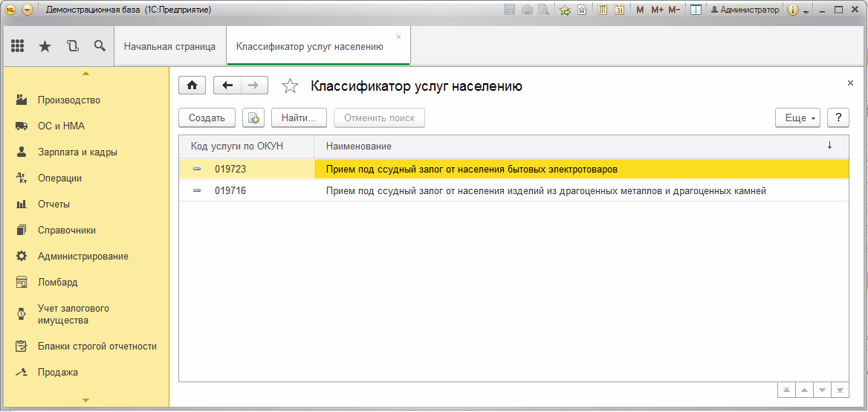This screenshot has height=412, width=868.
Task: Open the main menu arrow by the 1C logo
Action: pos(27,10)
